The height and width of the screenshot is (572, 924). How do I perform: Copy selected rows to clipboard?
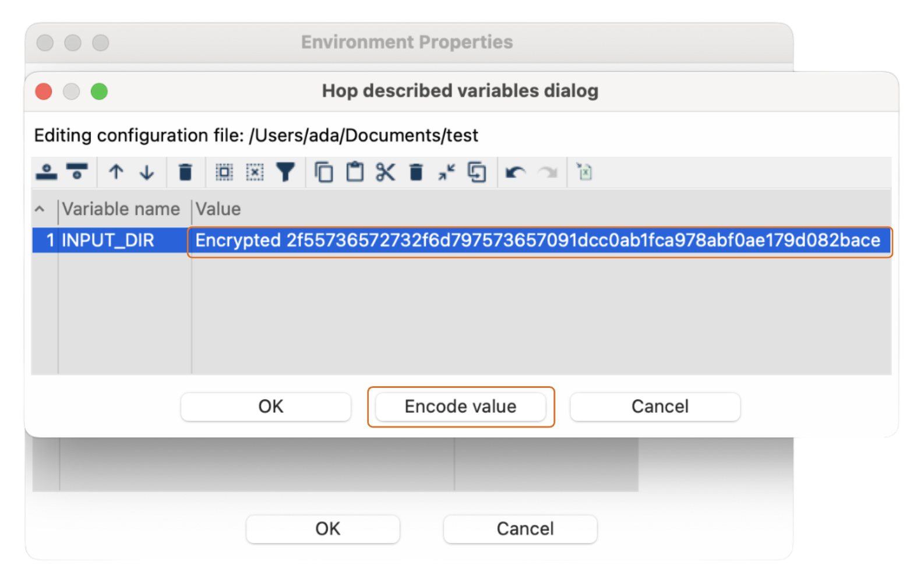[324, 172]
